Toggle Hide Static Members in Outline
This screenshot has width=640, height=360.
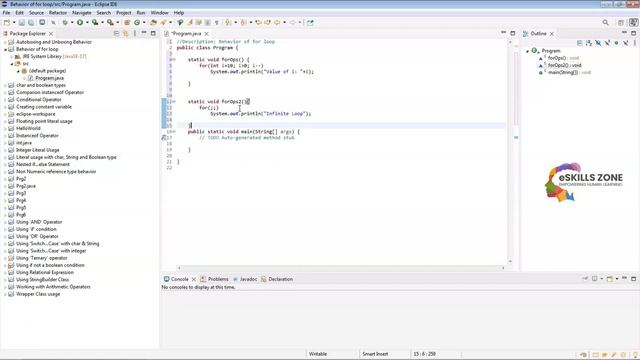pos(607,43)
